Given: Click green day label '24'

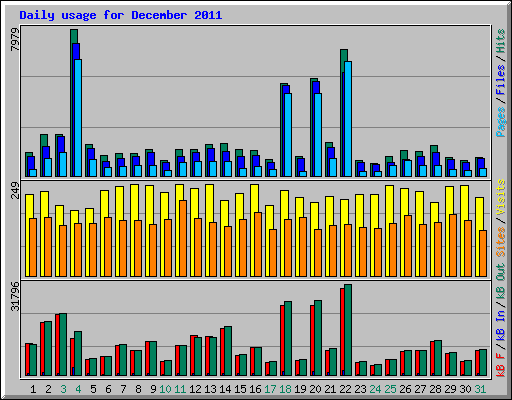Looking at the screenshot, I should coord(375,389).
